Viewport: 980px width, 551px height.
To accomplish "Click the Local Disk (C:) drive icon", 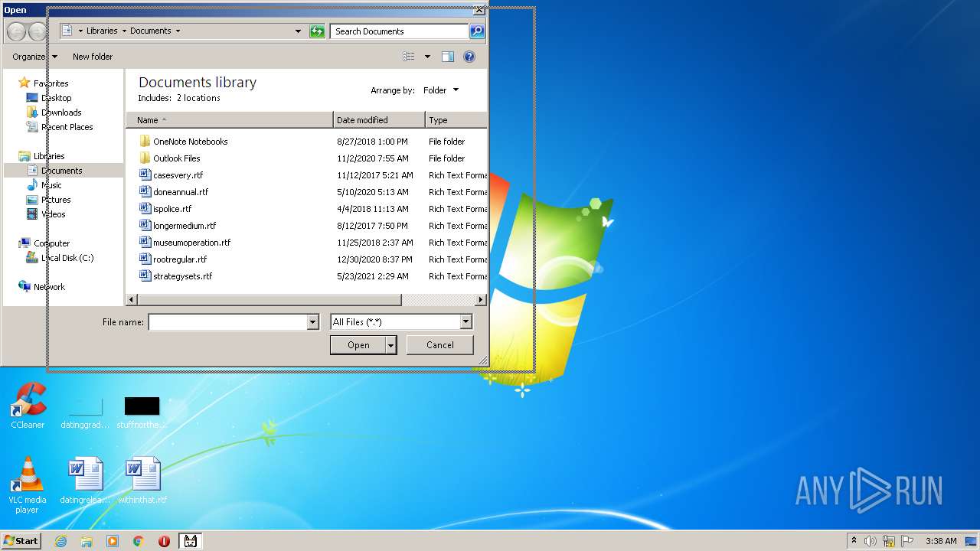I will point(32,258).
